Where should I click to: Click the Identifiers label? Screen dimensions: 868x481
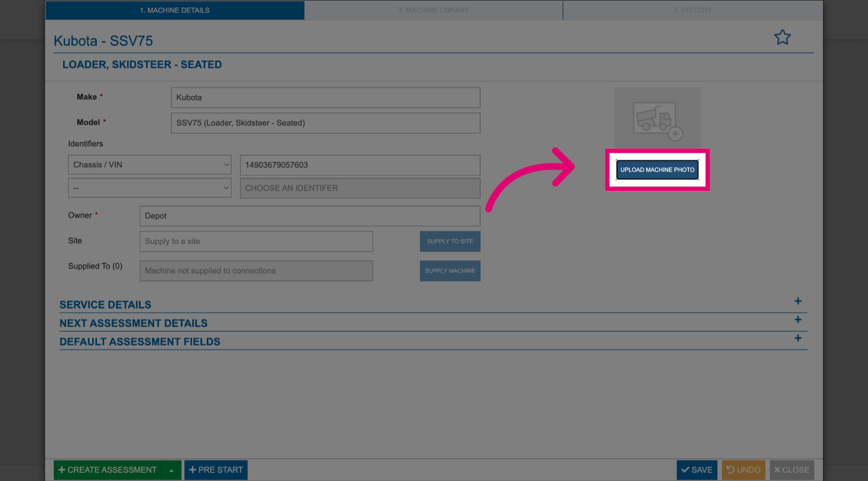pyautogui.click(x=85, y=144)
